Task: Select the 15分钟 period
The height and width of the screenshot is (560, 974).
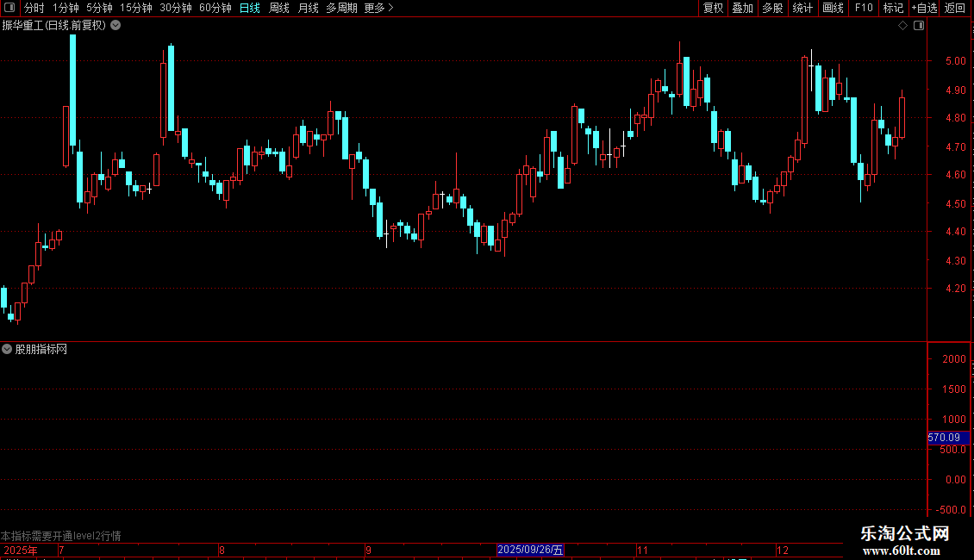Action: (x=136, y=8)
